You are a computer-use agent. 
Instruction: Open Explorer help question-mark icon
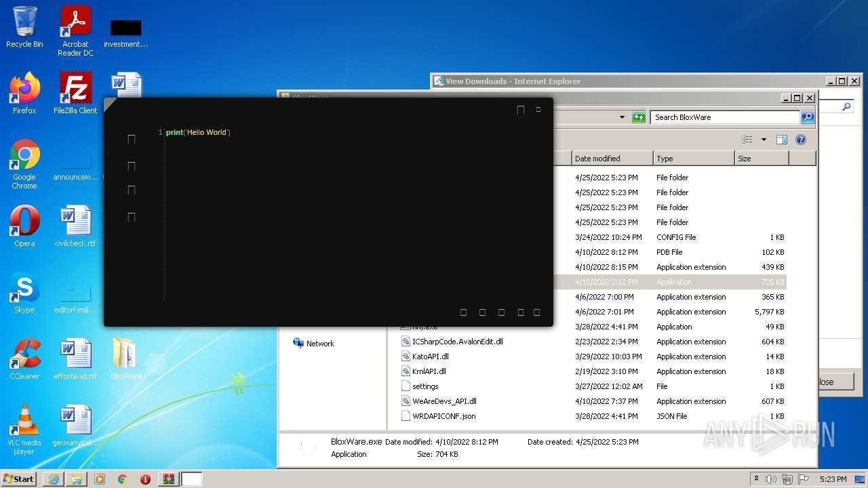click(x=801, y=140)
